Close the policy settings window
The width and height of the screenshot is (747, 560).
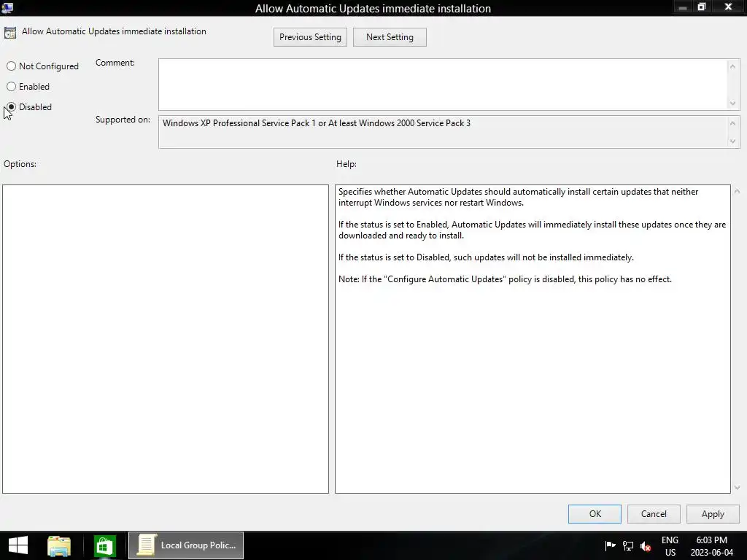729,7
